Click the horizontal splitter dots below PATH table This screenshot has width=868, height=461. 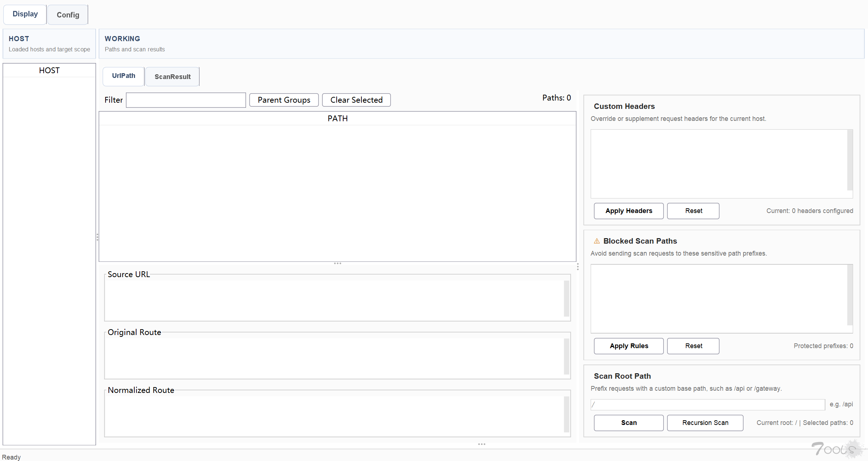click(x=337, y=263)
